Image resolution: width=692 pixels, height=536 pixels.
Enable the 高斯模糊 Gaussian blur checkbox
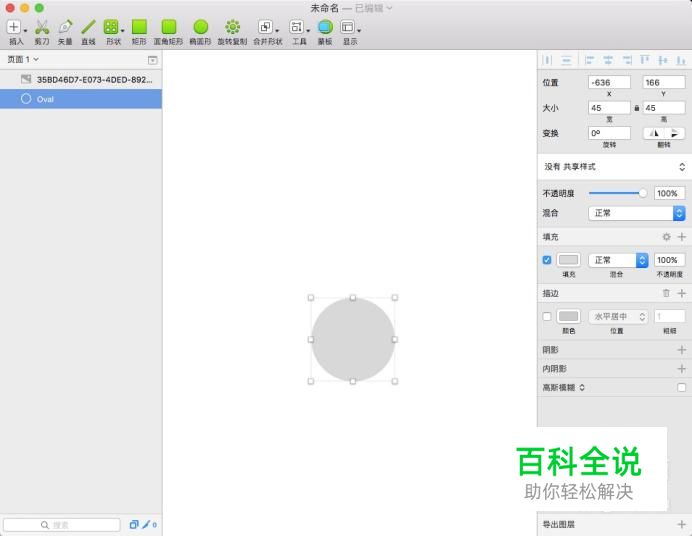pos(681,387)
